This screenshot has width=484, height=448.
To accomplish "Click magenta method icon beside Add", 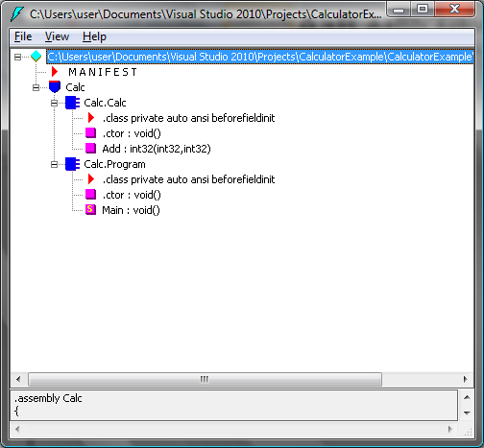I will (90, 149).
